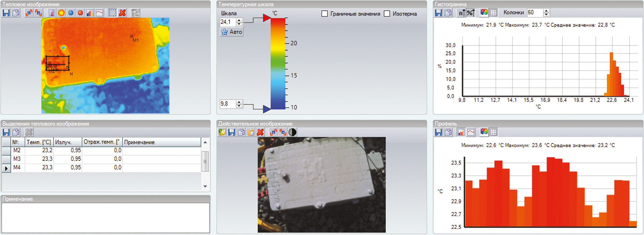644x235 pixels.
Task: Switch histogram to percent axis mode
Action: [x=470, y=13]
